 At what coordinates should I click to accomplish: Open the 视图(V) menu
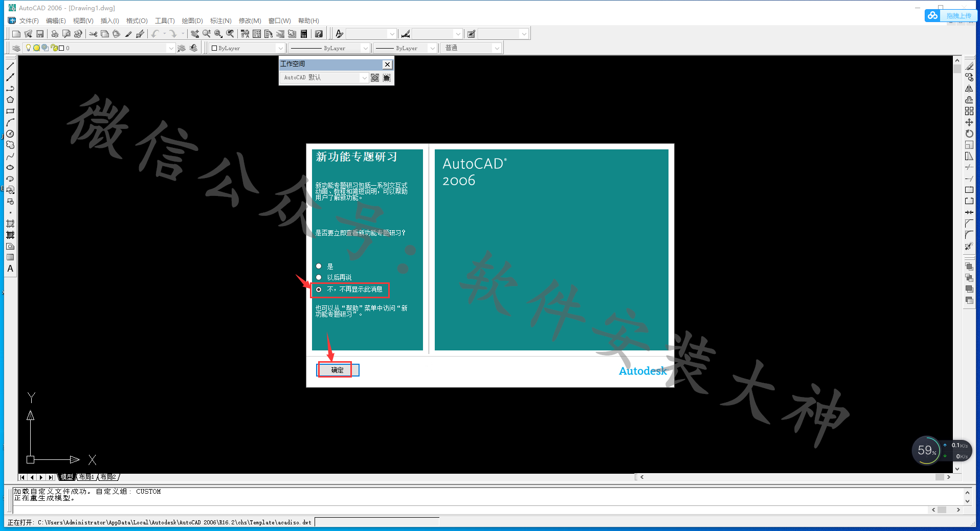(83, 21)
